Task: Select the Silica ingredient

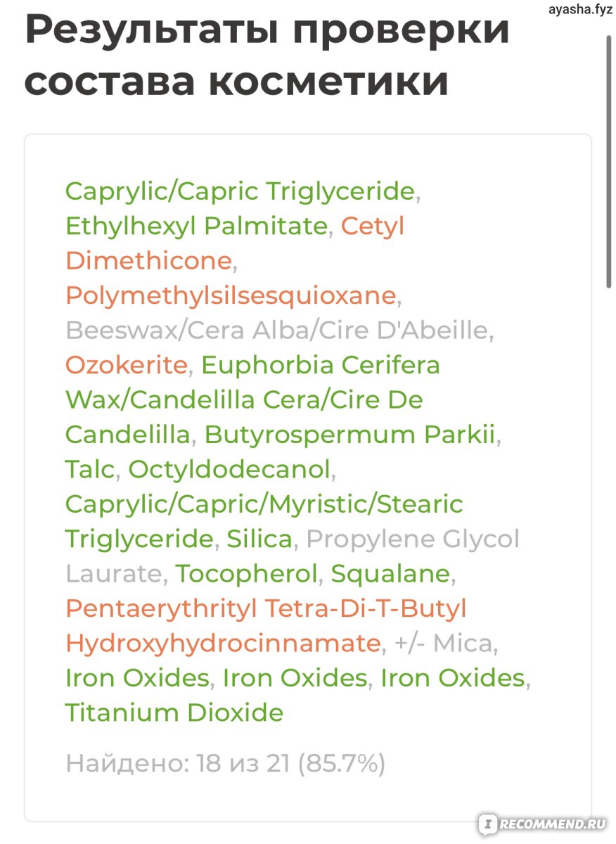Action: (x=259, y=539)
